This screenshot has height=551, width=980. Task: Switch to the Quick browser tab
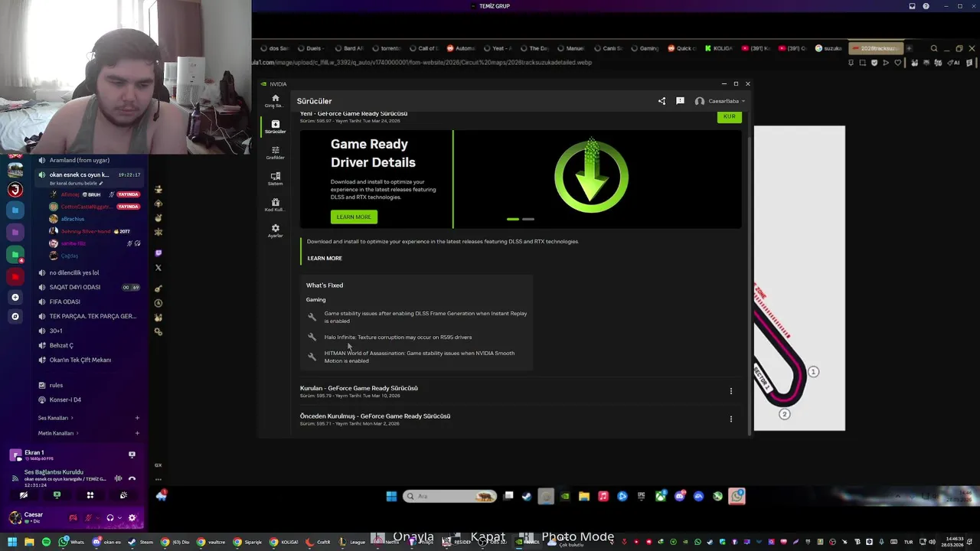(x=682, y=48)
